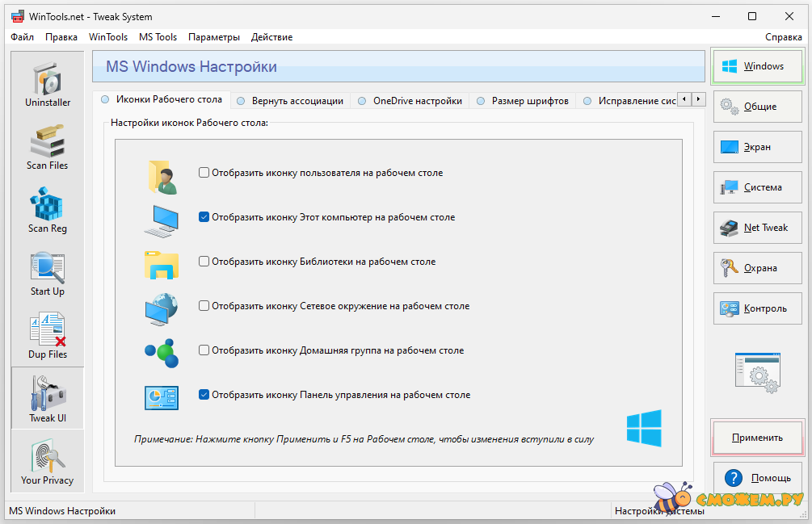Select the Охрана category button
The image size is (812, 524).
pos(758,268)
